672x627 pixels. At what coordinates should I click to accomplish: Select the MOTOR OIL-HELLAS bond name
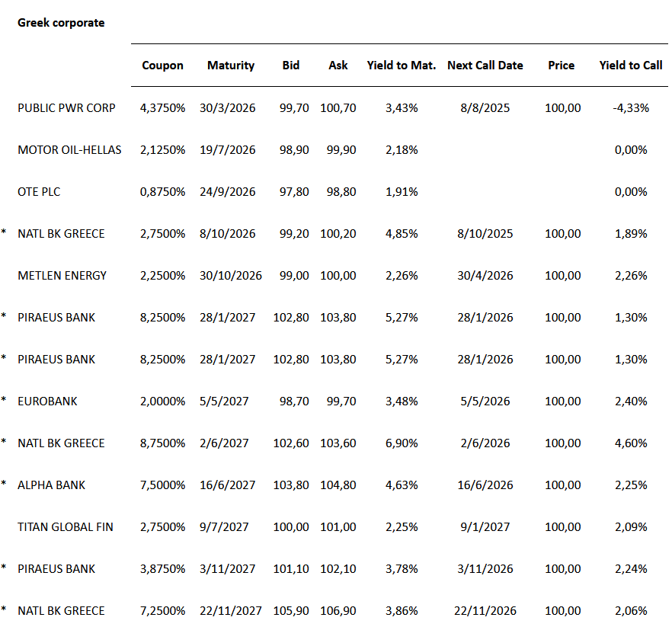[69, 150]
